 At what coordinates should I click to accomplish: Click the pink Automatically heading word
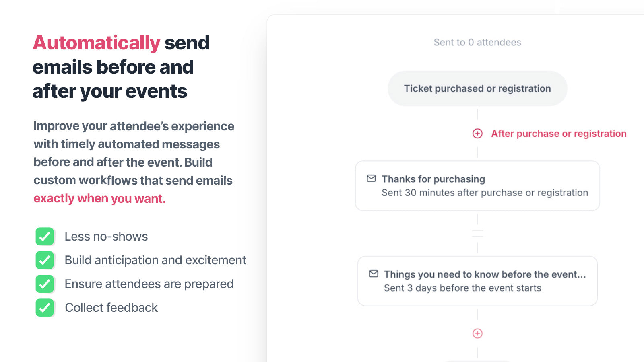click(97, 43)
